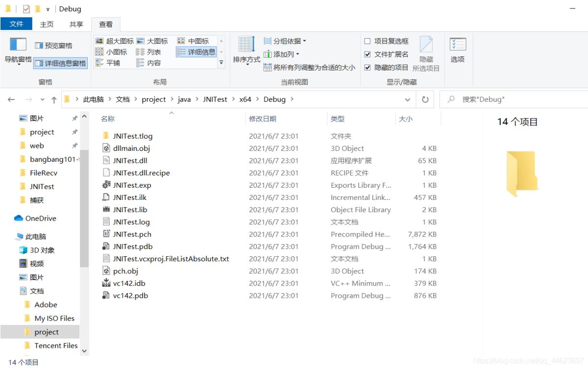This screenshot has width=588, height=369.
Task: Click the sidebar scroll up arrow
Action: point(84,117)
